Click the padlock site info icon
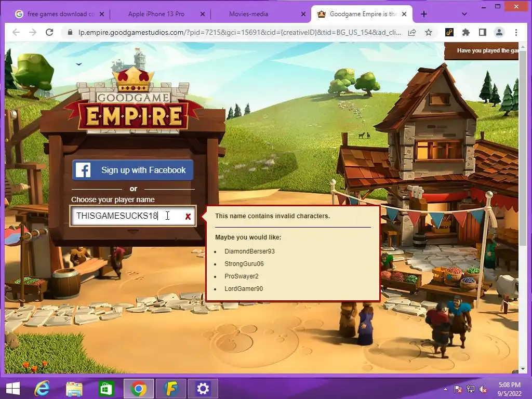532x399 pixels. pos(70,32)
